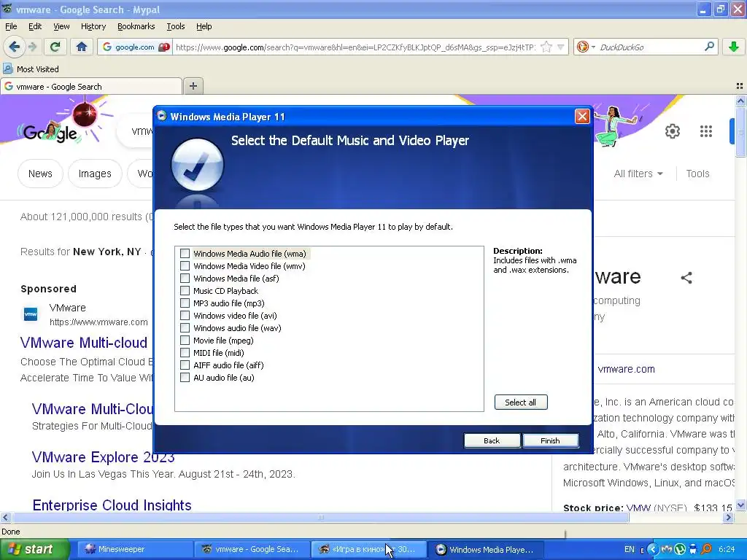Check MIDI file (midi) checkbox
Viewport: 747px width, 560px height.
click(x=185, y=352)
